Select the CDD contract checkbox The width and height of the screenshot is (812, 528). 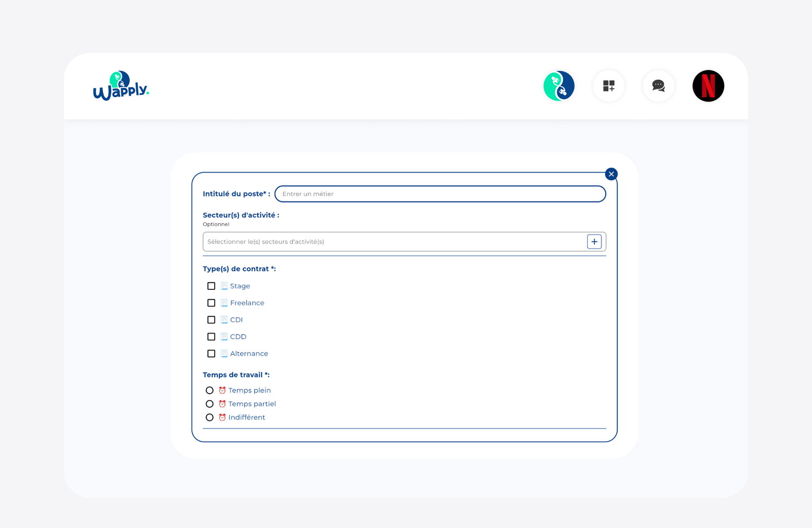(x=211, y=337)
